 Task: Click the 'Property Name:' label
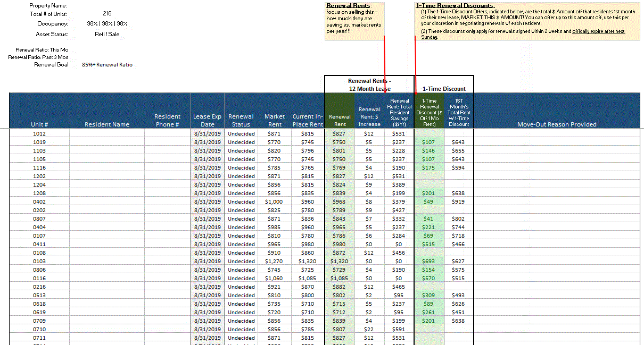coord(48,5)
